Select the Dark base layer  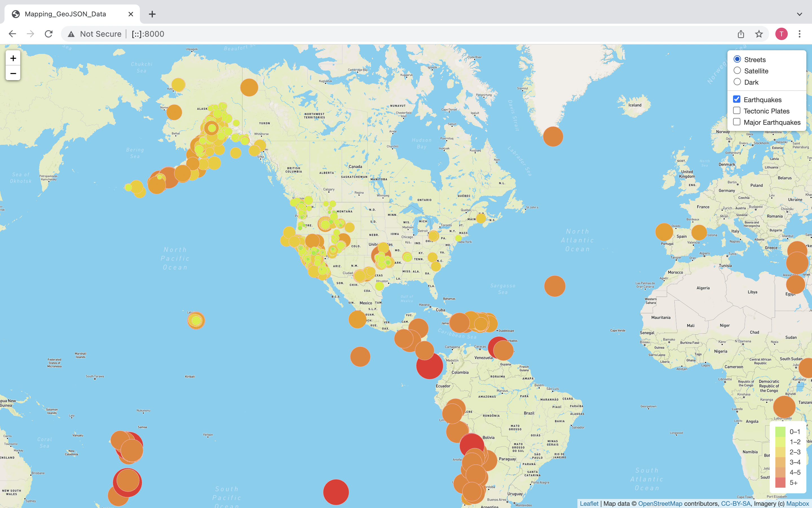click(737, 82)
